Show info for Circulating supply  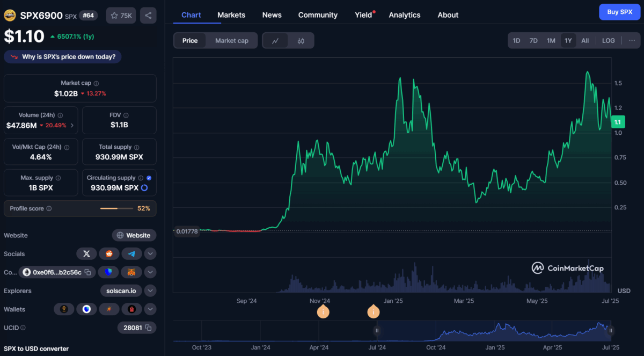click(x=141, y=178)
